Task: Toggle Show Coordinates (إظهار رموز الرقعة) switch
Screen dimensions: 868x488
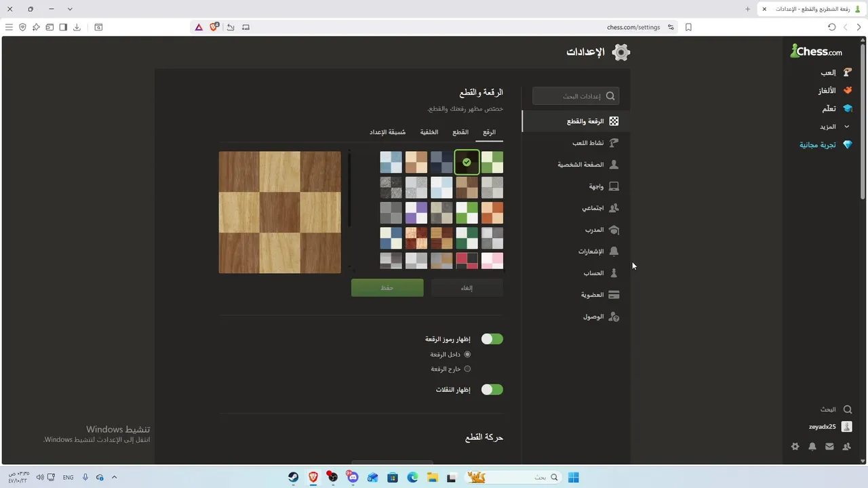Action: (x=492, y=339)
